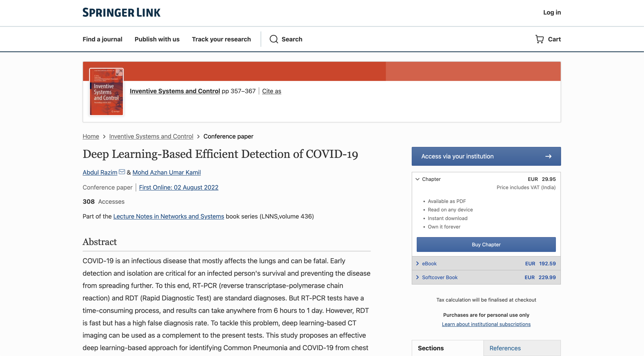Click the expand icon on book cover
Screen dimensions: 644x356
tap(119, 73)
